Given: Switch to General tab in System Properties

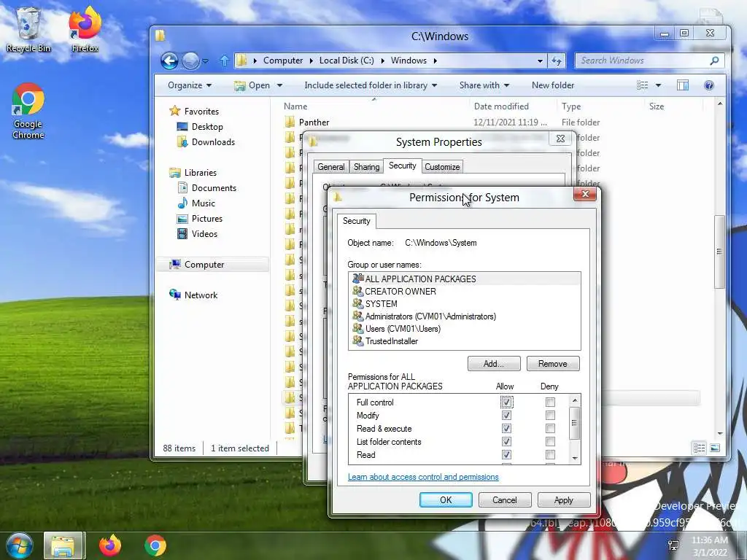Looking at the screenshot, I should pyautogui.click(x=331, y=167).
